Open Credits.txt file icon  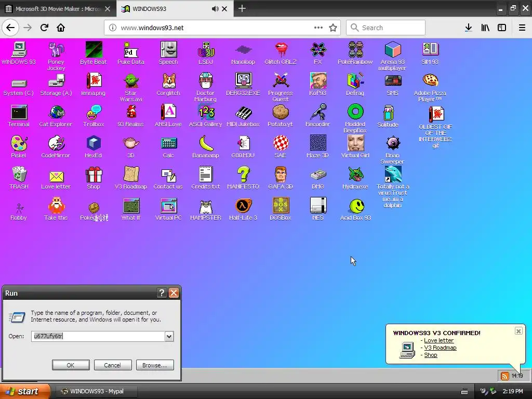point(206,175)
